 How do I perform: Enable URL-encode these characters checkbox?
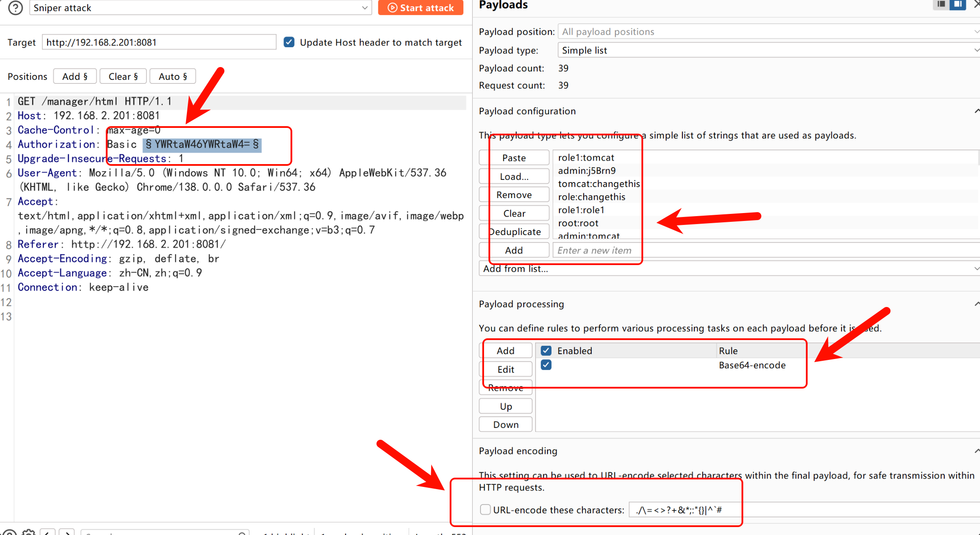click(x=485, y=510)
